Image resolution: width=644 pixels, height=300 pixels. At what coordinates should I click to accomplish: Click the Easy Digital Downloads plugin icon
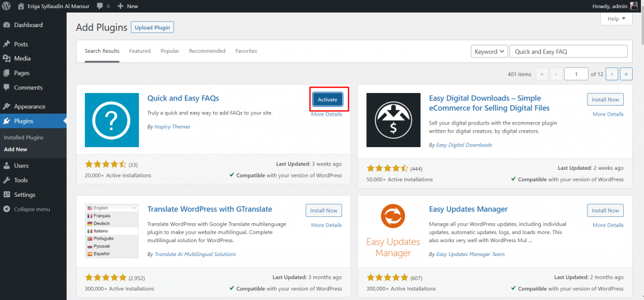pyautogui.click(x=393, y=119)
